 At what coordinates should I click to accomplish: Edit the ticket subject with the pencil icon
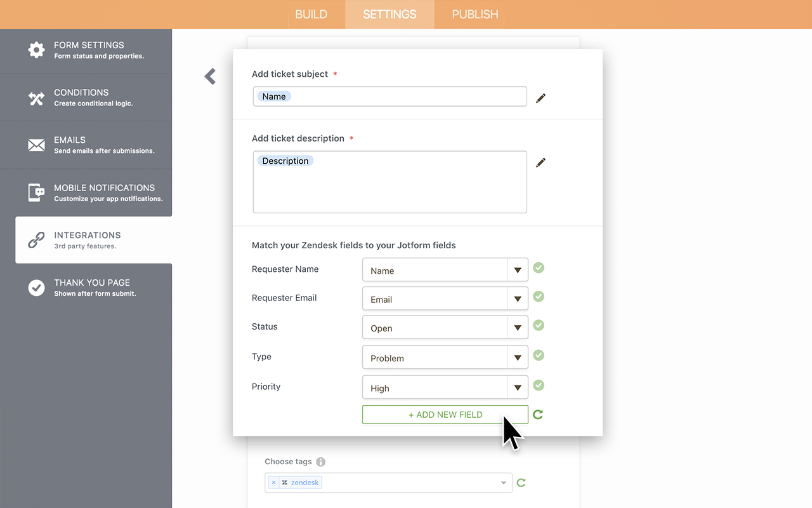540,98
